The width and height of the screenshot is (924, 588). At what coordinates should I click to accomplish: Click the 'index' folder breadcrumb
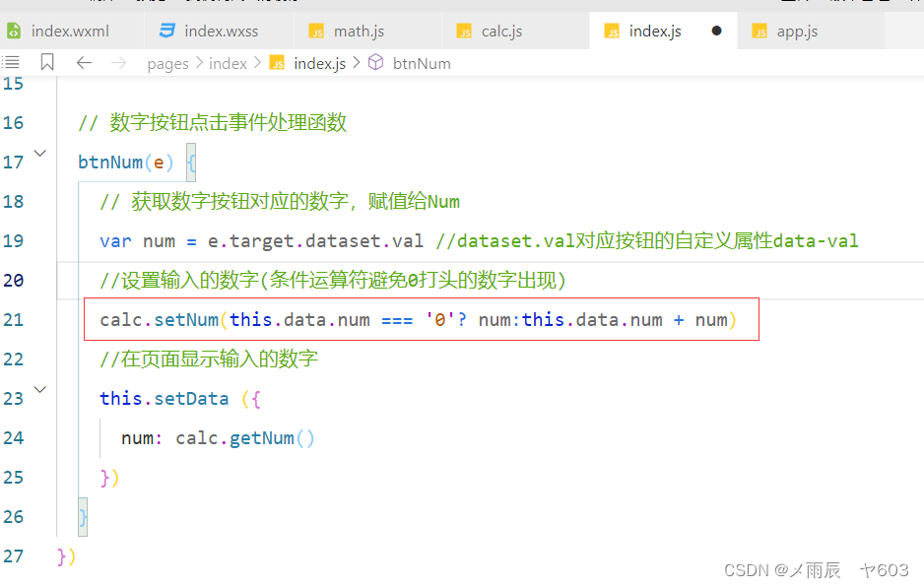click(229, 64)
